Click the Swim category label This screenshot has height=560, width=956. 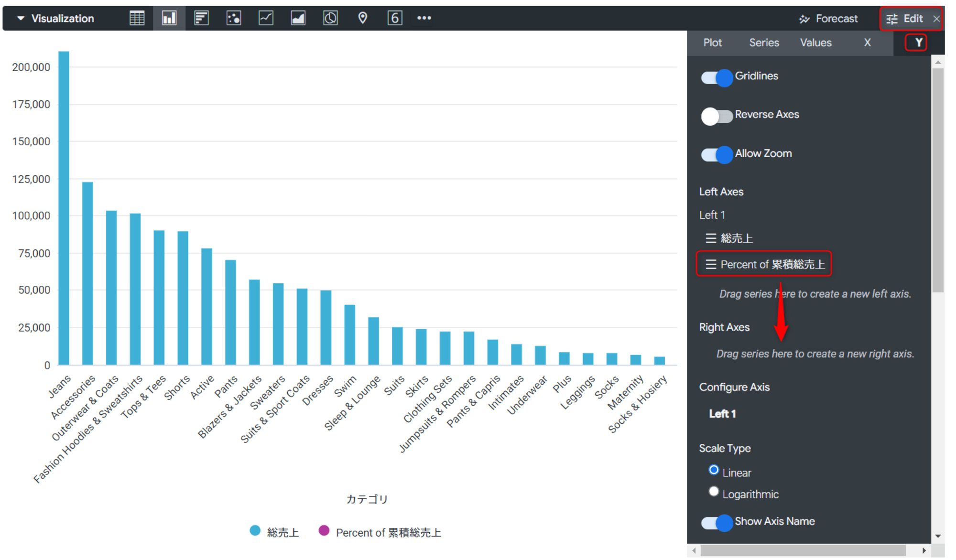345,386
